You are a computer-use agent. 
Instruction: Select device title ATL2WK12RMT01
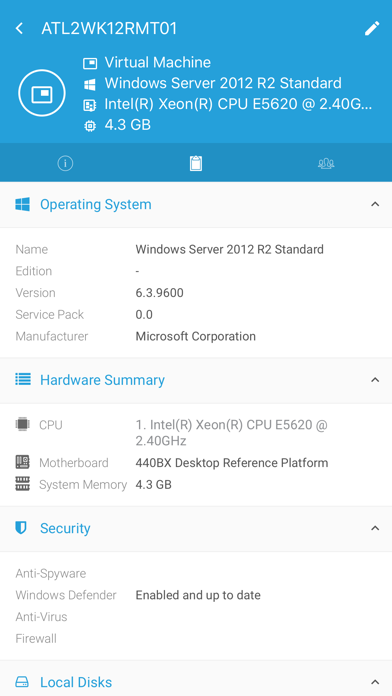109,29
